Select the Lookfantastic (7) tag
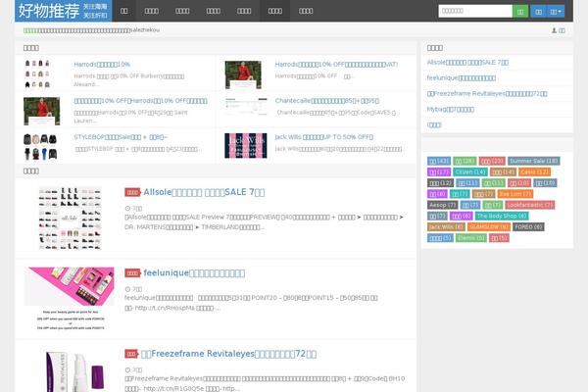Image resolution: width=588 pixels, height=392 pixels. pos(530,205)
